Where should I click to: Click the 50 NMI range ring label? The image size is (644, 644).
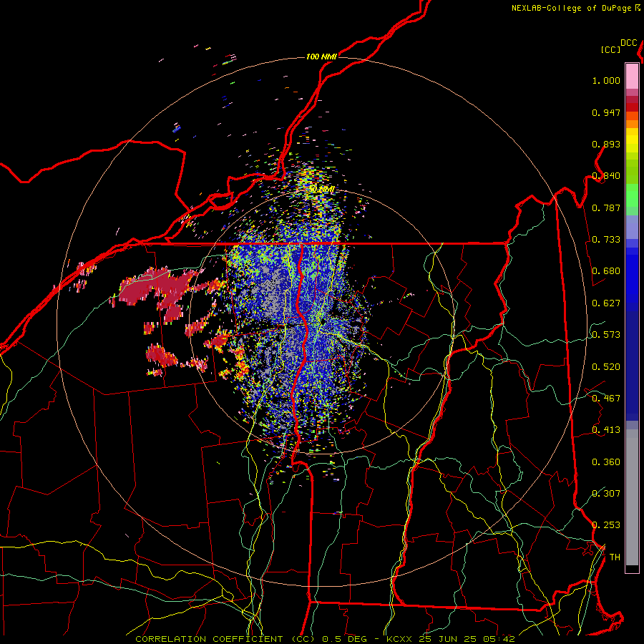[x=321, y=190]
